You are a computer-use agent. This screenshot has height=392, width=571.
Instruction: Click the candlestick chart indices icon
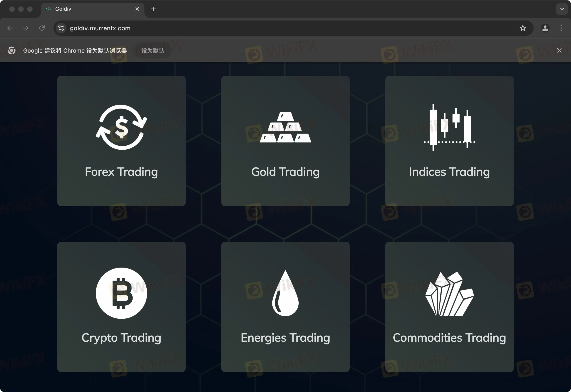(449, 127)
